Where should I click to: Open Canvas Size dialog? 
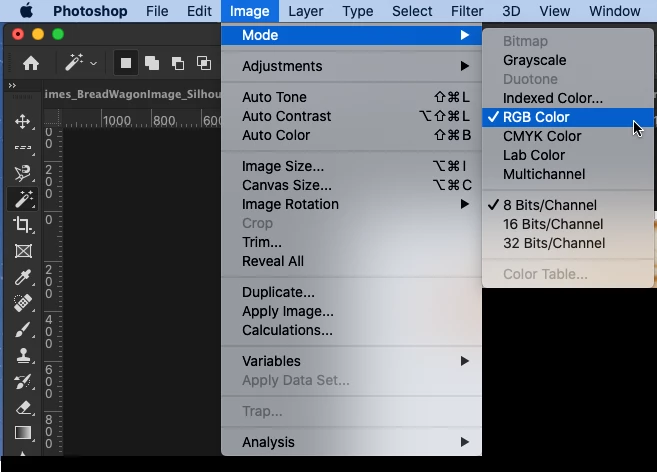coord(352,185)
